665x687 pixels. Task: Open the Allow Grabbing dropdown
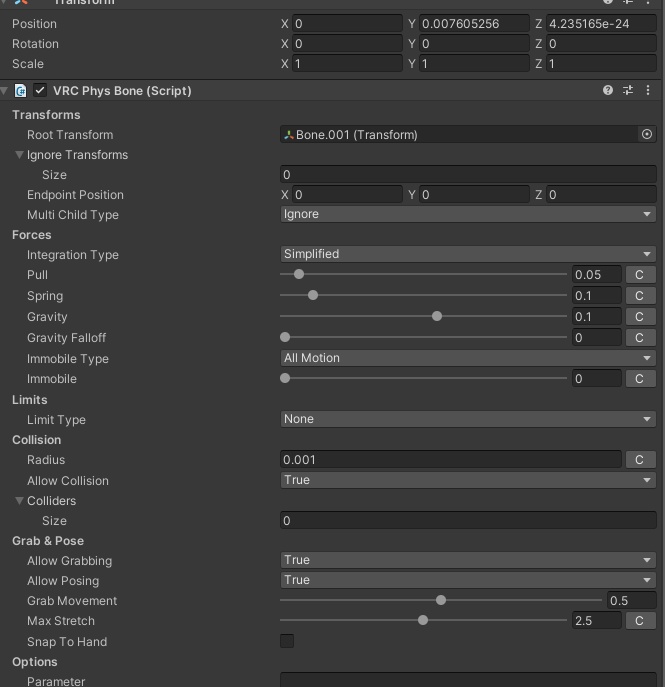(x=468, y=560)
